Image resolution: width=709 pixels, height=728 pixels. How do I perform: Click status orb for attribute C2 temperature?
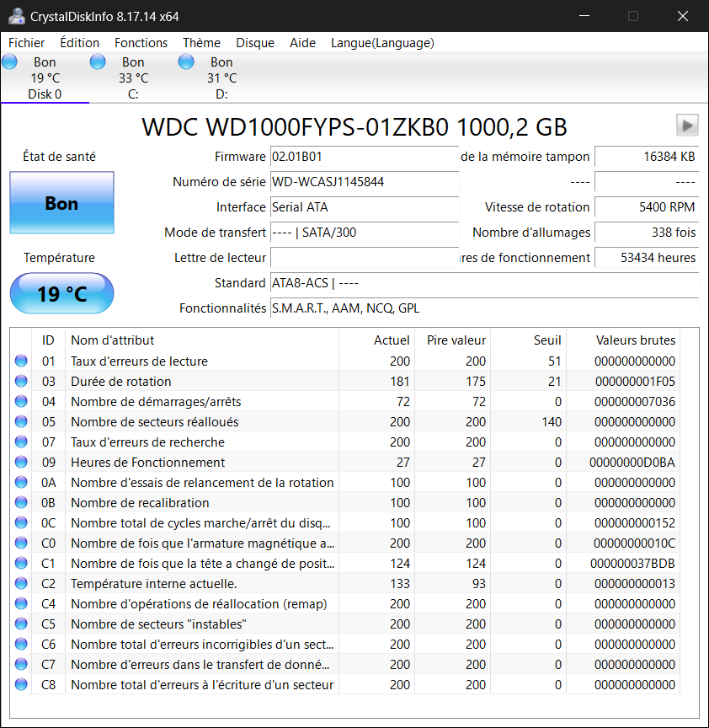tap(21, 584)
